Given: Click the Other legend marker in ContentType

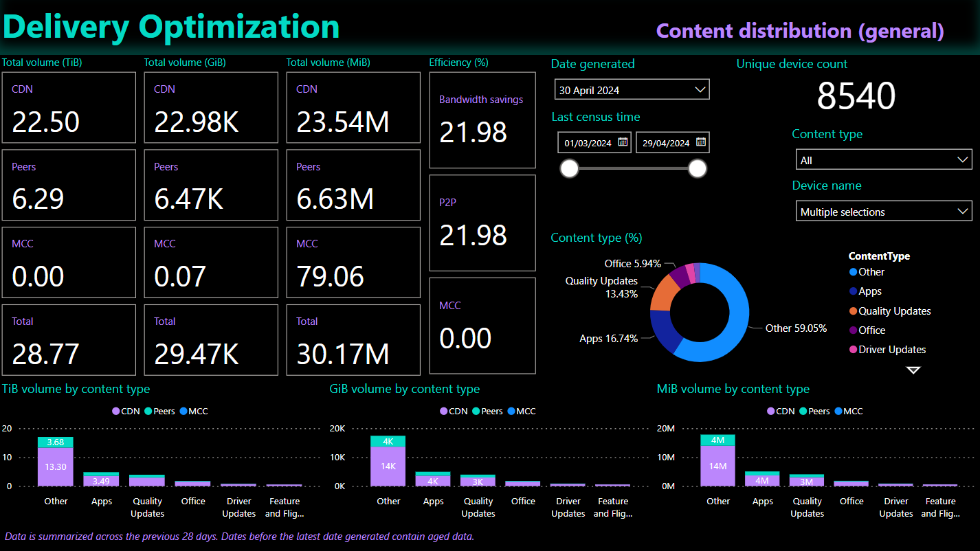Looking at the screenshot, I should pos(853,272).
